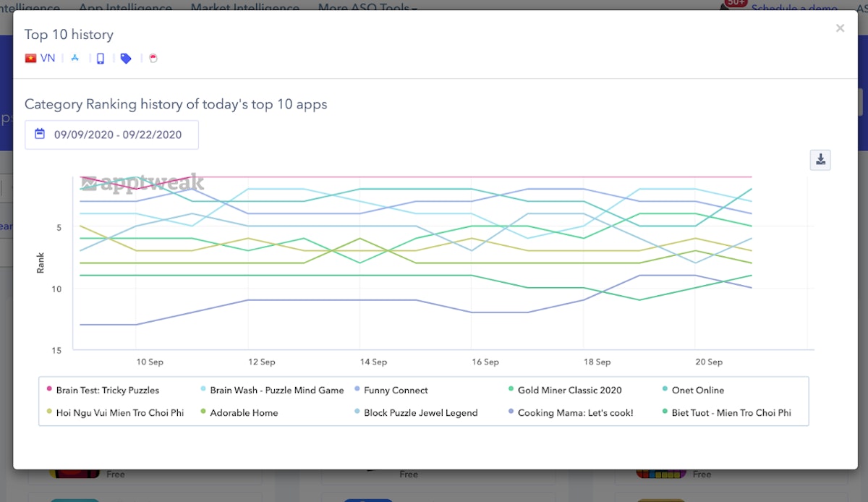
Task: Toggle Brain Test: Tricky Puzzles series
Action: [107, 390]
